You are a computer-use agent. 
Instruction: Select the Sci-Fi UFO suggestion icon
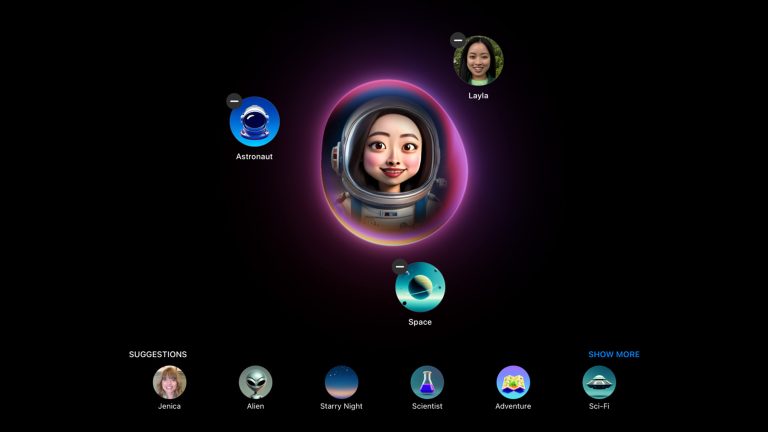pyautogui.click(x=599, y=382)
